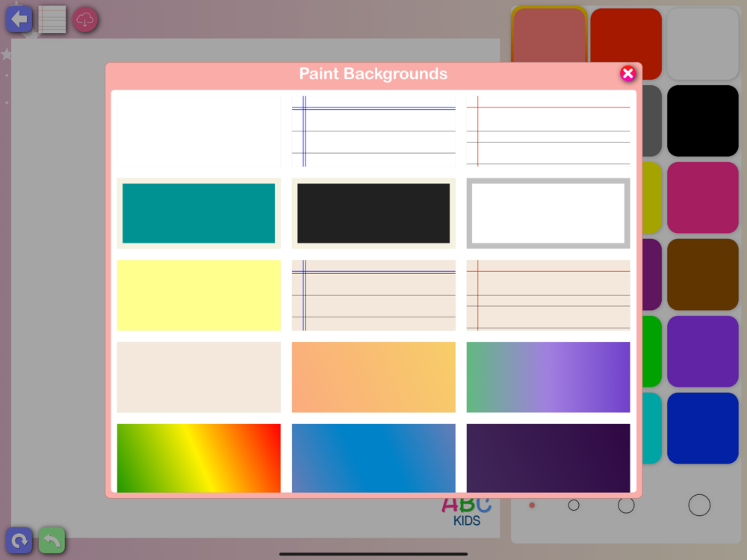Screen dimensions: 747x560
Task: Select the rainbow green-yellow-red gradient background
Action: 199,458
